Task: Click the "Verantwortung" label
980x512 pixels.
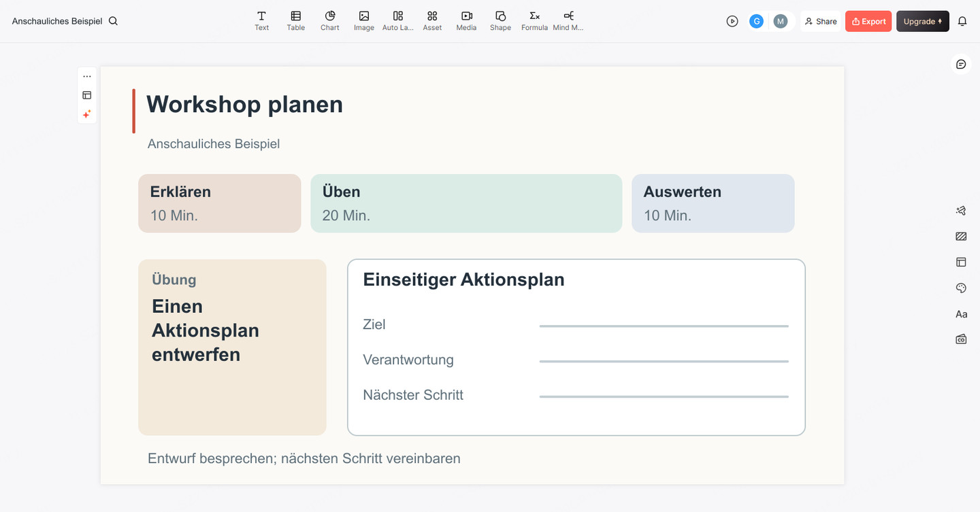Action: (408, 360)
